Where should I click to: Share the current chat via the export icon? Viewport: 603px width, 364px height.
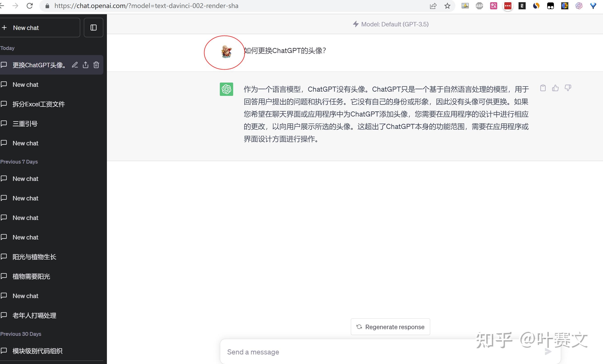(x=85, y=65)
